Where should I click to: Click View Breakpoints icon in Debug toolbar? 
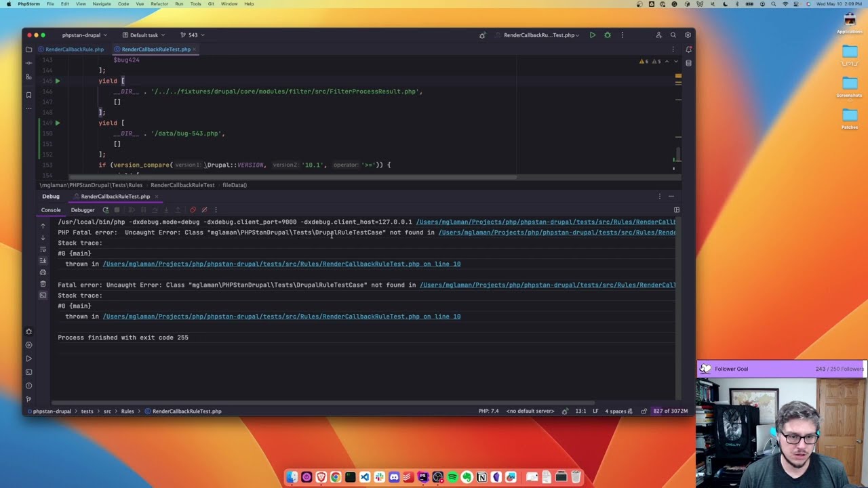tap(193, 210)
